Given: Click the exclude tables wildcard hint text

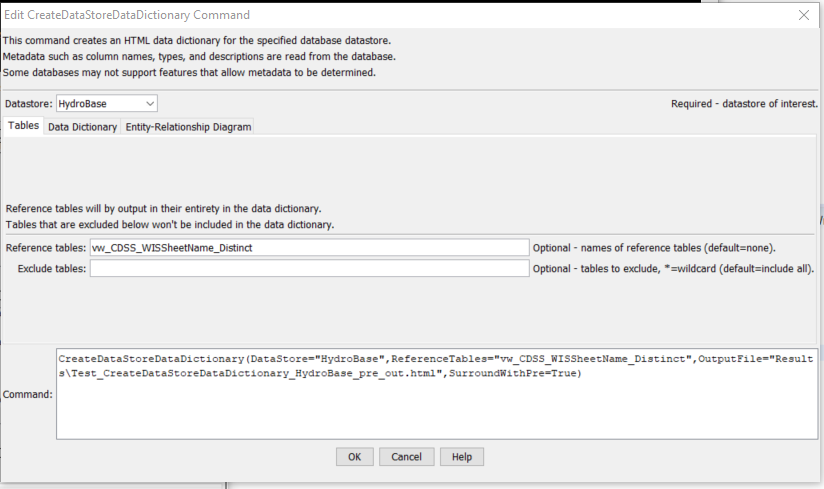Looking at the screenshot, I should [x=673, y=268].
